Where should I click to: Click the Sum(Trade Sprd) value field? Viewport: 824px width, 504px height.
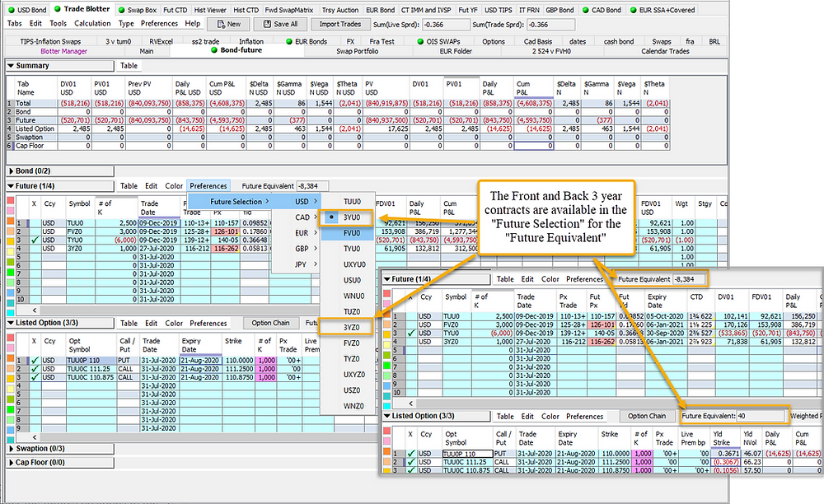coord(550,25)
